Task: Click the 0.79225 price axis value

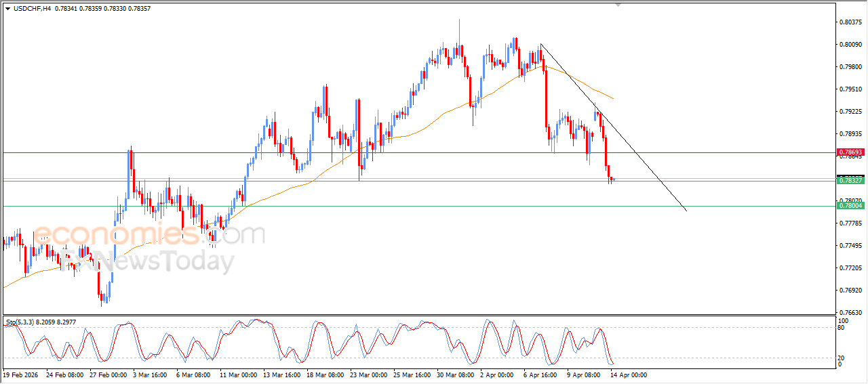Action: coord(851,112)
